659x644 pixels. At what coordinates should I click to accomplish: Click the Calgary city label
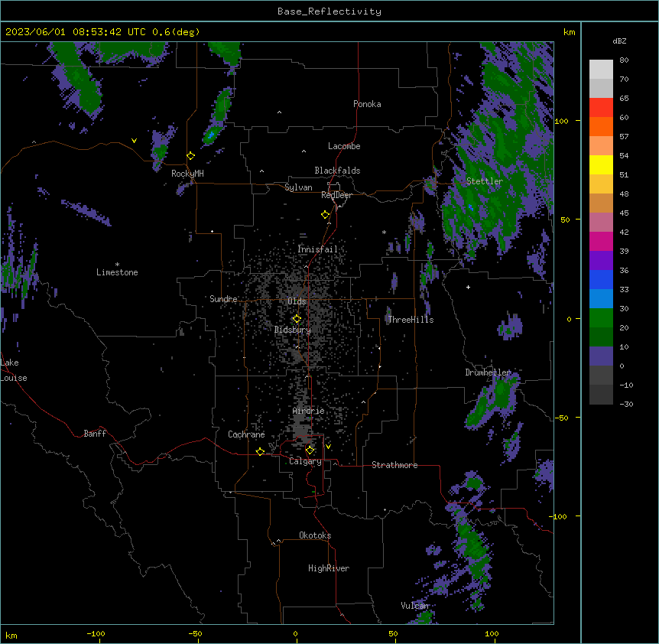click(x=306, y=461)
